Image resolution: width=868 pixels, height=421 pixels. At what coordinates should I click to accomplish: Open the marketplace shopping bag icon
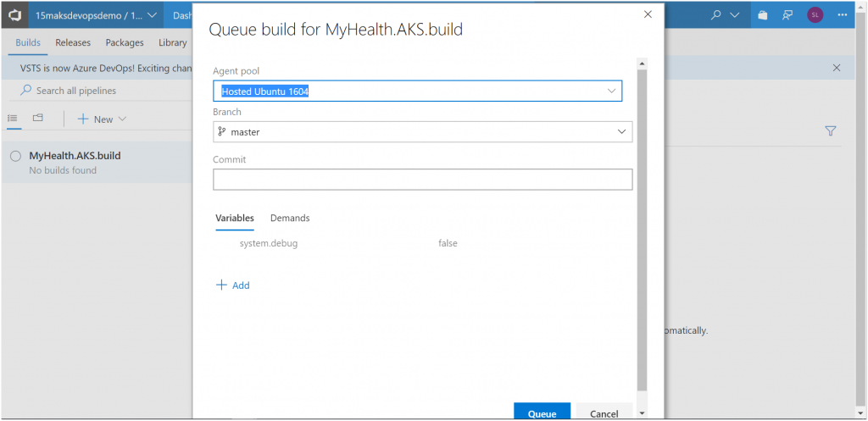763,15
